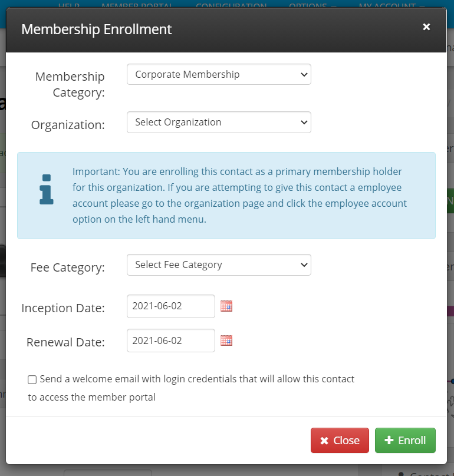Expand the Select Organization dropdown
Screen dimensions: 454x476
[x=219, y=122]
